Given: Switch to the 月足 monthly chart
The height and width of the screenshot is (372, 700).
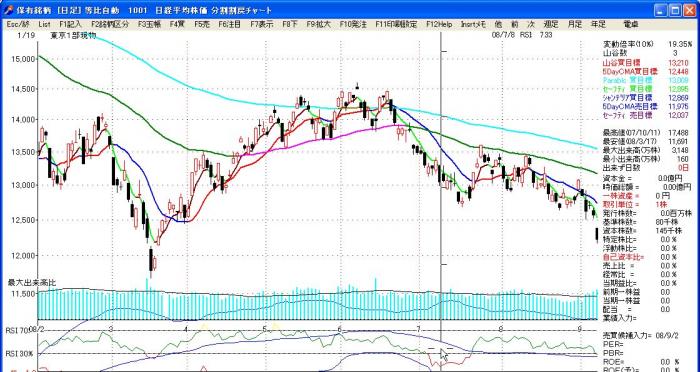Looking at the screenshot, I should coord(575,25).
